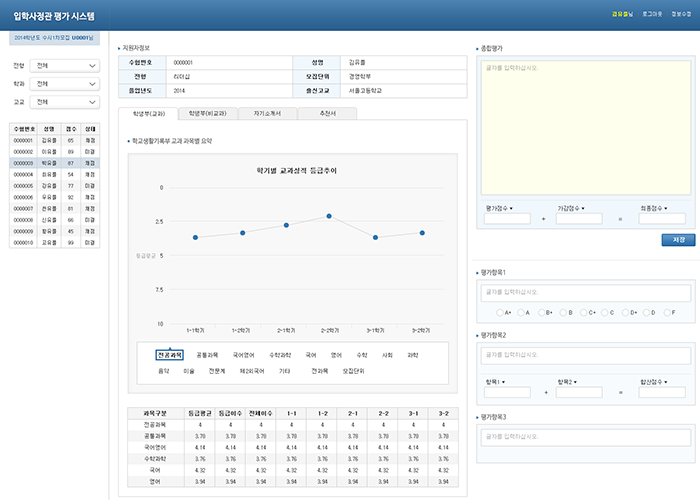Switch to the 학생부(비교과) tab

click(208, 113)
